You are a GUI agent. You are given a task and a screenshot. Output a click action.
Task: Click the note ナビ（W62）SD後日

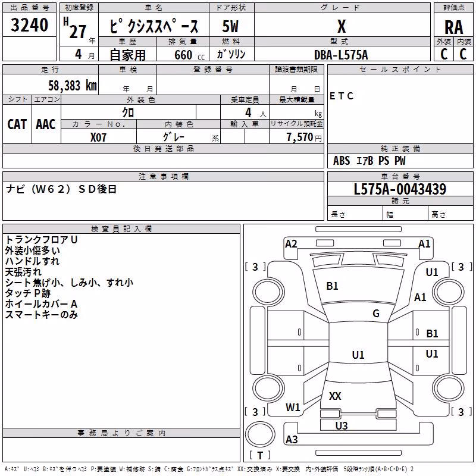coord(61,189)
